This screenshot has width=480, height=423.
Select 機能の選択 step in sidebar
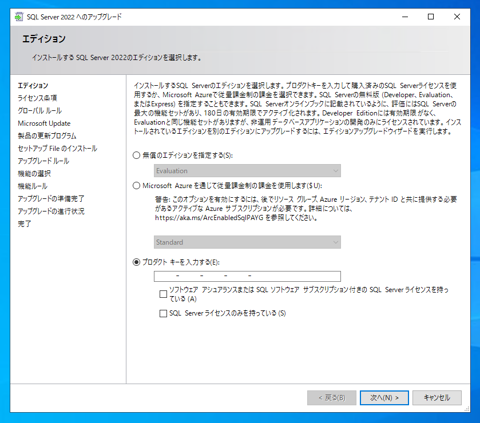pyautogui.click(x=34, y=174)
